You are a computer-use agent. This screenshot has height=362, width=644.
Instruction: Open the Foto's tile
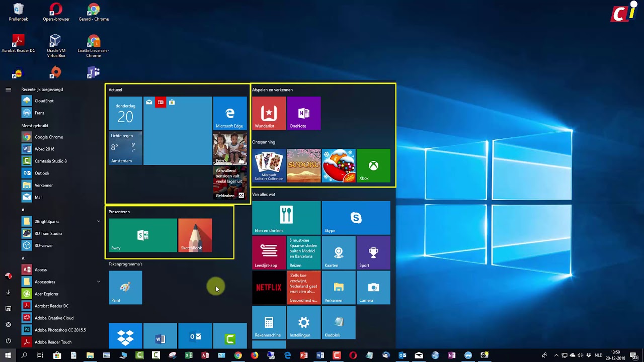230,149
